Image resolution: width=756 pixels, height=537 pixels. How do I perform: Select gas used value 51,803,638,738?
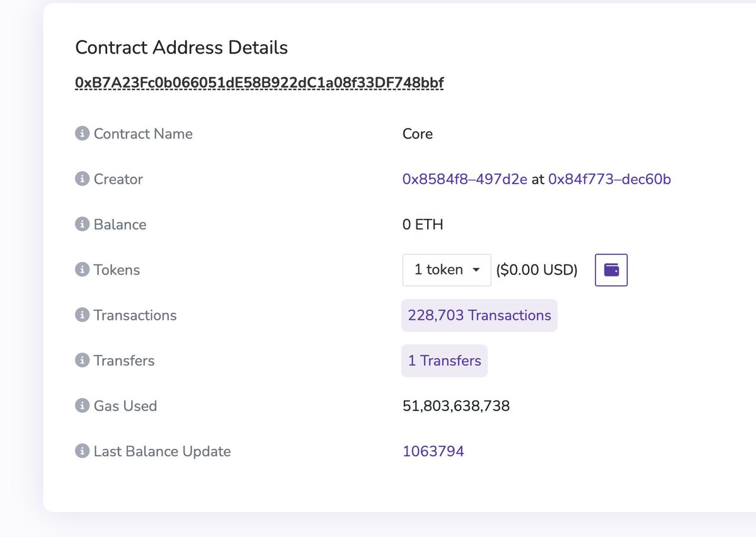coord(456,406)
